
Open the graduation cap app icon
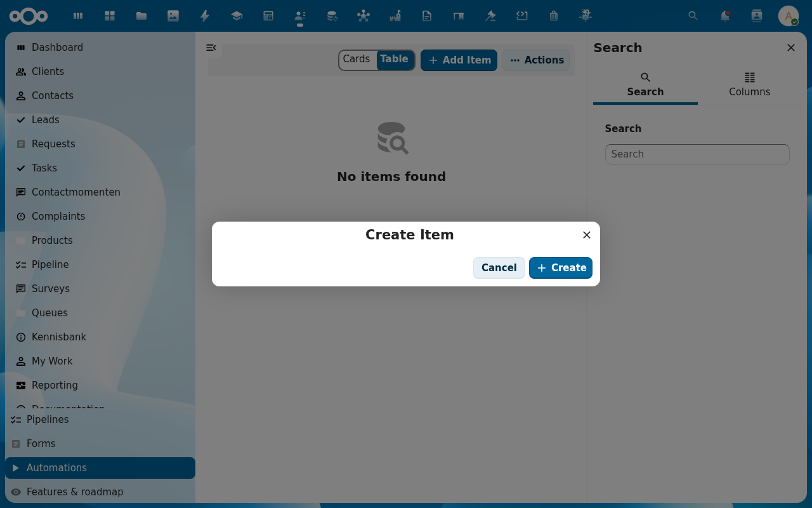237,16
